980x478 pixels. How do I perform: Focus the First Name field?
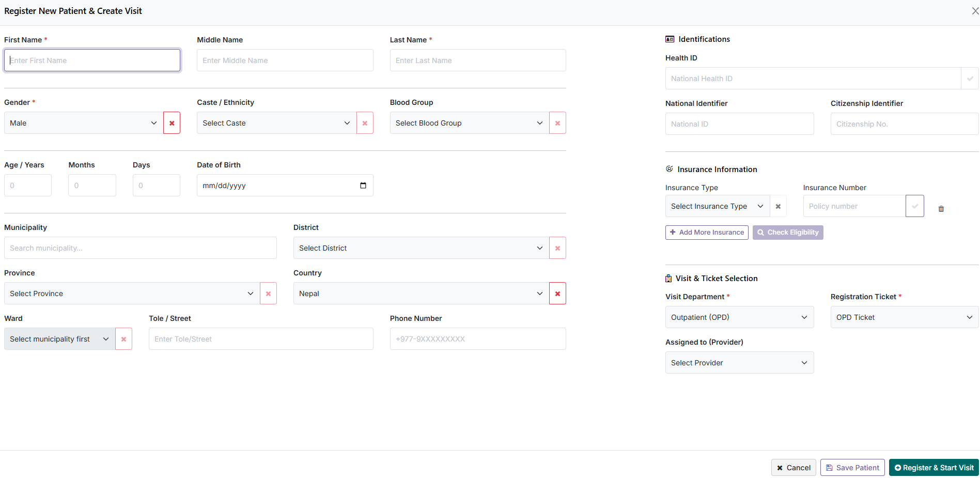pos(92,60)
